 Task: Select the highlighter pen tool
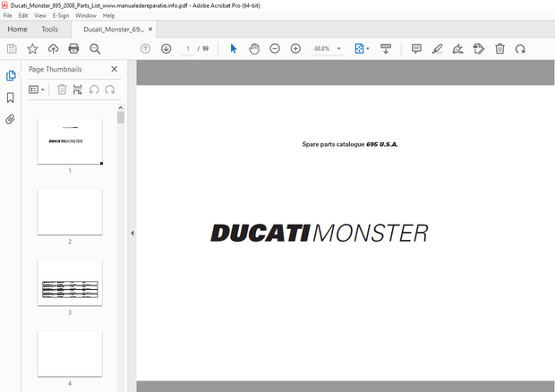[x=438, y=49]
